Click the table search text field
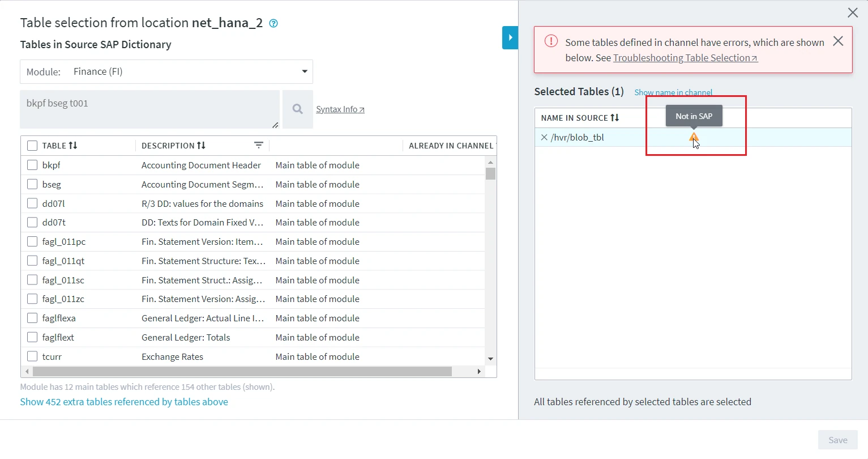The image size is (868, 459). (149, 109)
